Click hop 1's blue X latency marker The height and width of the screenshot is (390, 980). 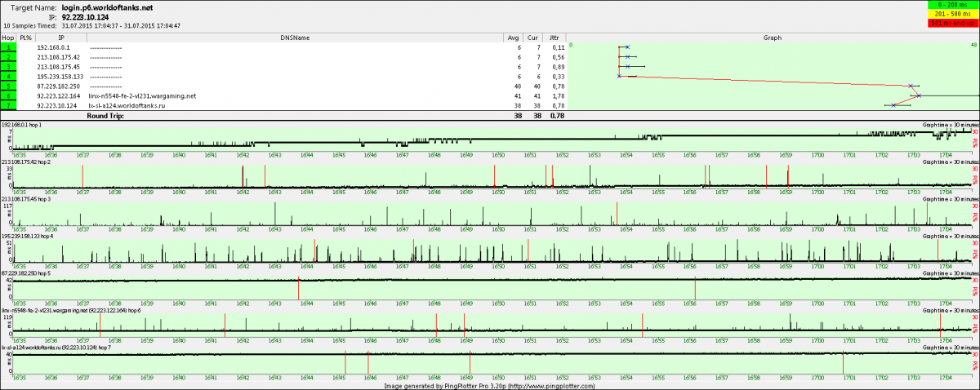626,47
